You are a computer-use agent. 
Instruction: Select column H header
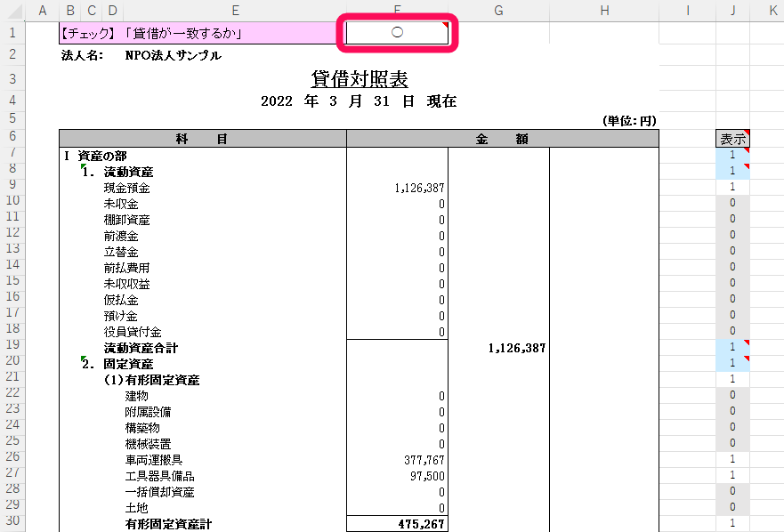pyautogui.click(x=604, y=11)
